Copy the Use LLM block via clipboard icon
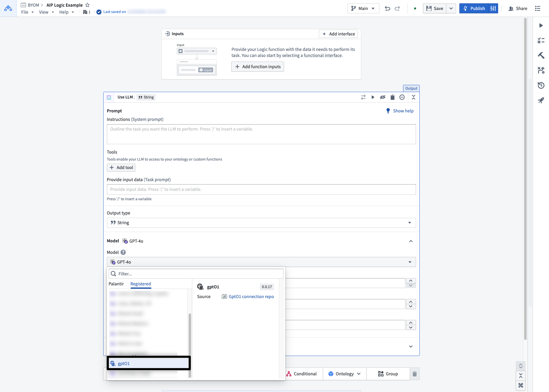 (392, 97)
